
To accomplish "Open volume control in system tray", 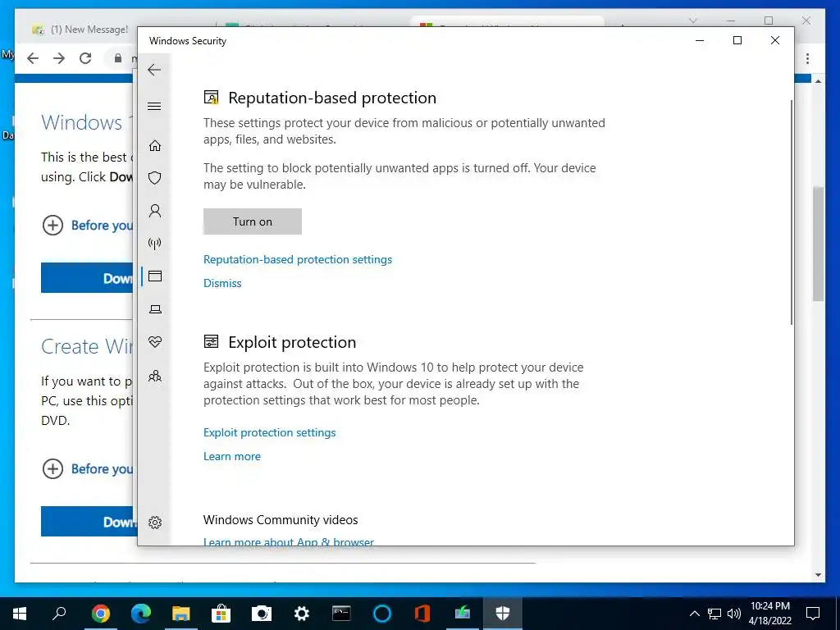I will point(734,614).
